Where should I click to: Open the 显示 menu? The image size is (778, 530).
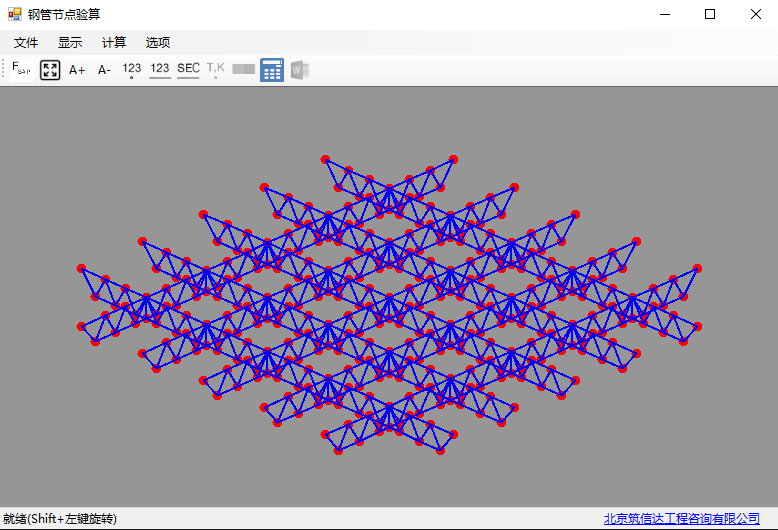[70, 43]
